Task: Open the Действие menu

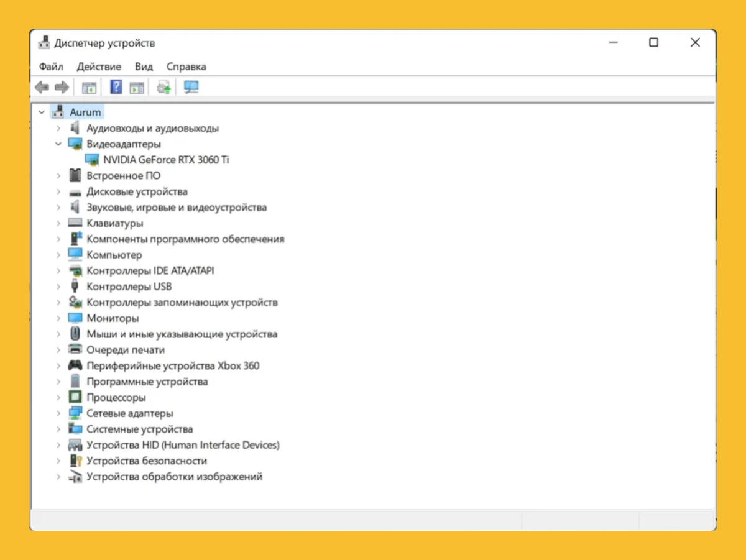Action: click(99, 67)
